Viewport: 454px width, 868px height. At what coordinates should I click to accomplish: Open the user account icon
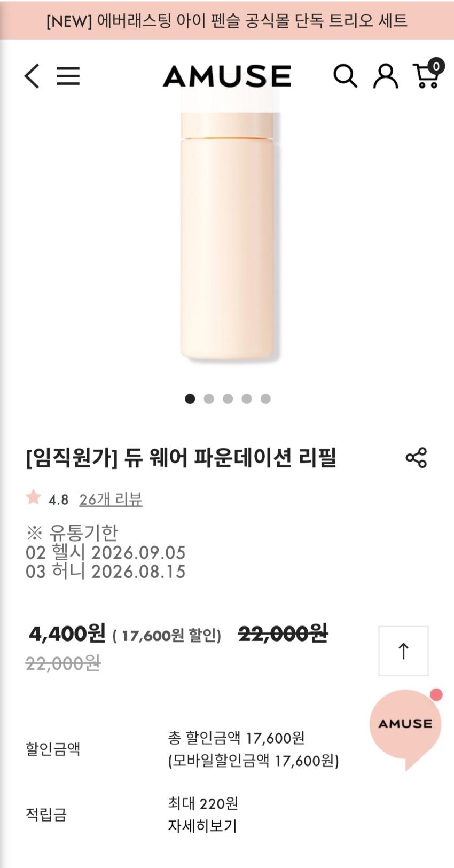[385, 76]
